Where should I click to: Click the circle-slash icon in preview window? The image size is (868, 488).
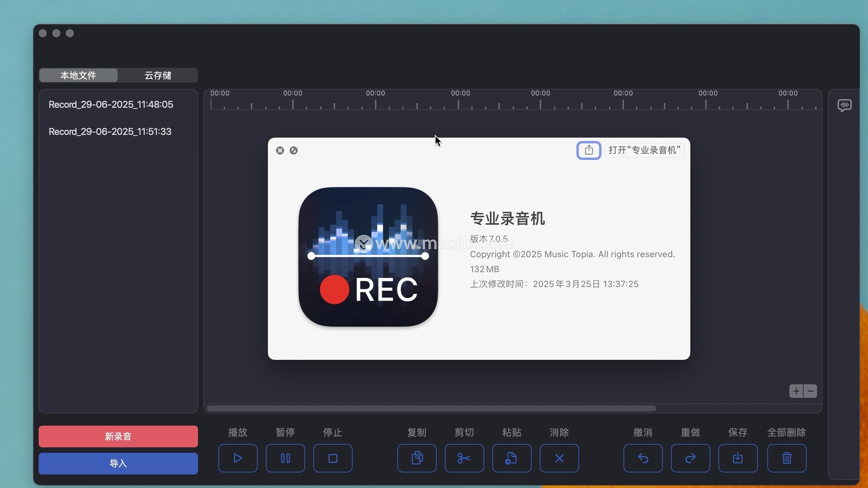pos(293,150)
